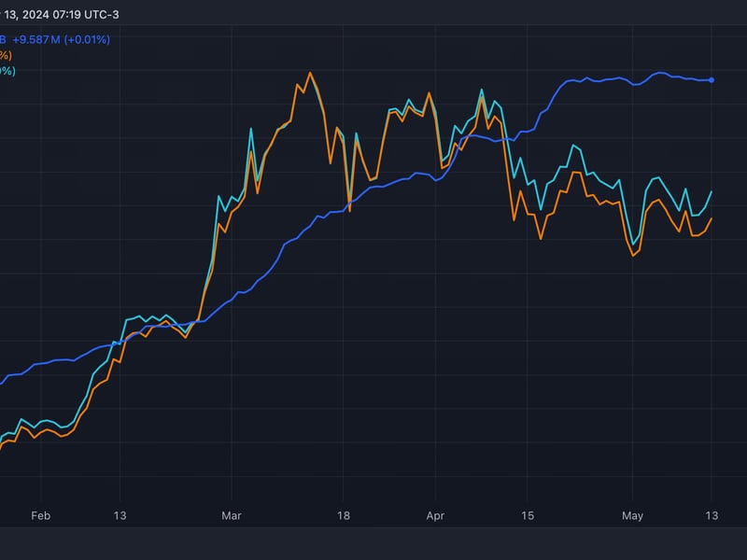This screenshot has width=747, height=560.
Task: Click the orange line's lowest dip near May
Action: (633, 256)
